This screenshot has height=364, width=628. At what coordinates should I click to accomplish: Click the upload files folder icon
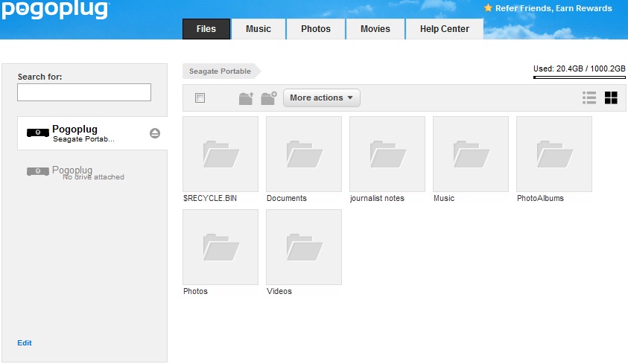(x=246, y=98)
